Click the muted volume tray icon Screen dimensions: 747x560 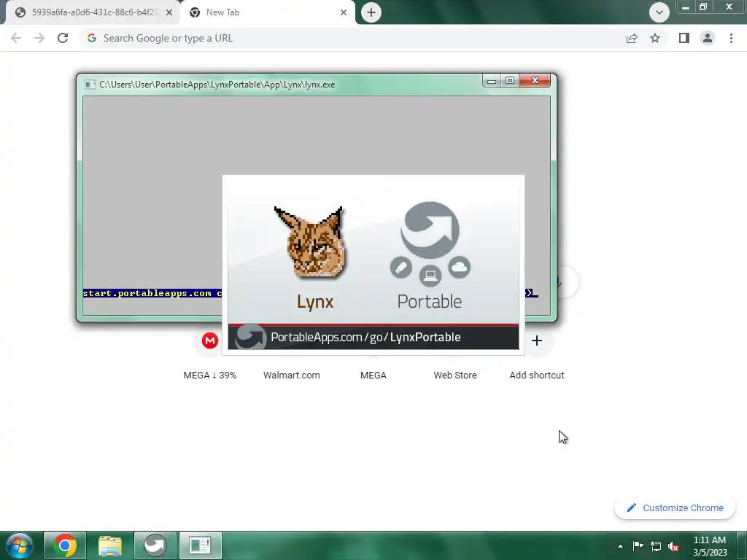pos(673,546)
